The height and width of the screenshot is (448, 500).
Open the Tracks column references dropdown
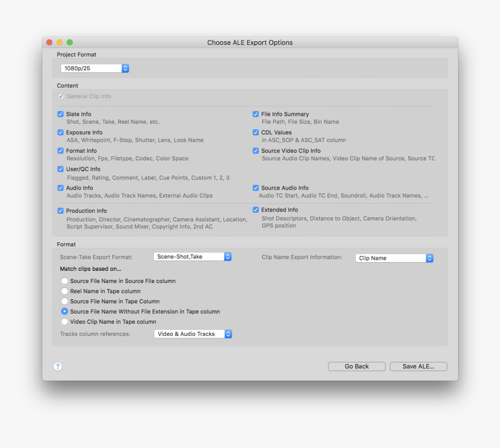(193, 334)
